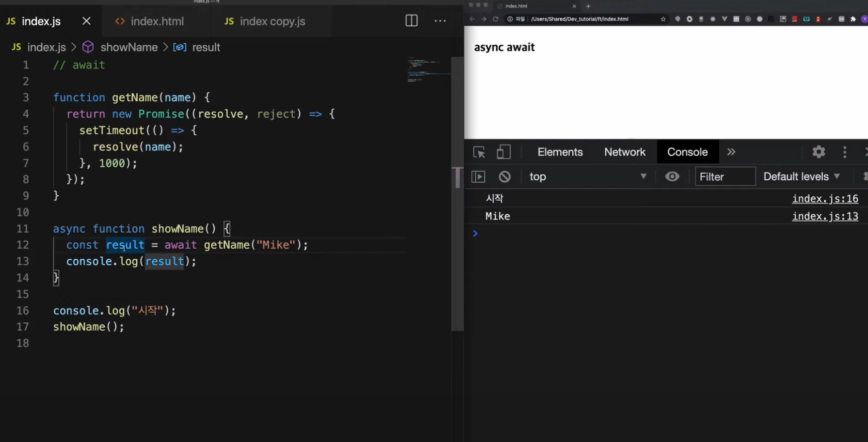Viewport: 868px width, 442px height.
Task: Open the index.js:16 source link
Action: click(x=825, y=199)
